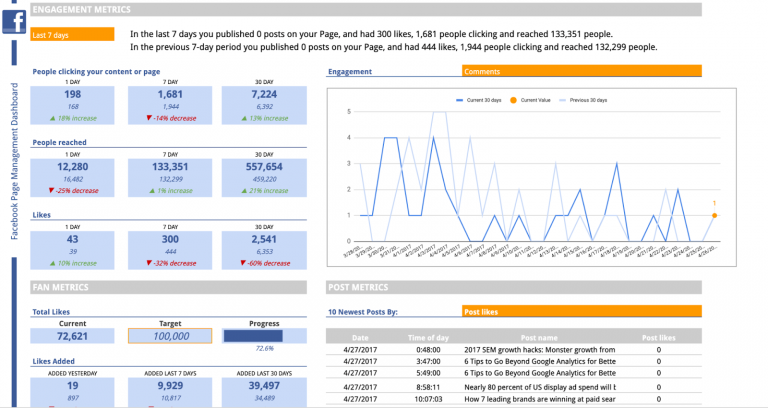Click the Nearly 80 percent of US display post

538,385
